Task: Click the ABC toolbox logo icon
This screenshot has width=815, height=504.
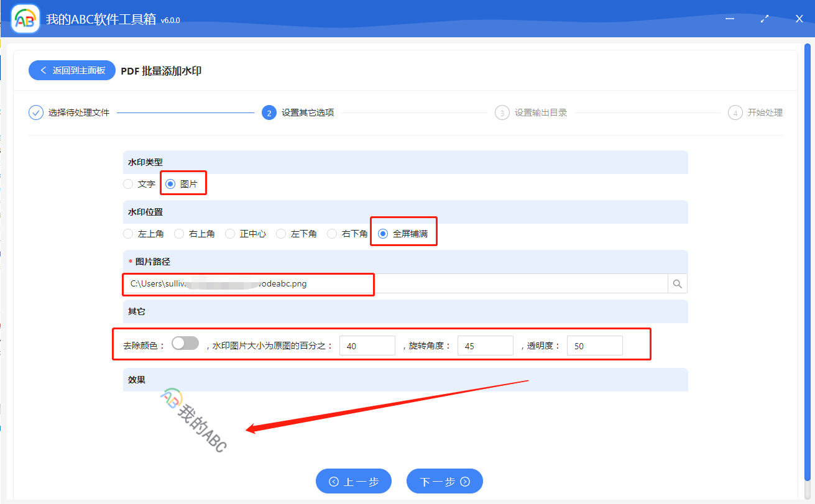Action: [24, 18]
